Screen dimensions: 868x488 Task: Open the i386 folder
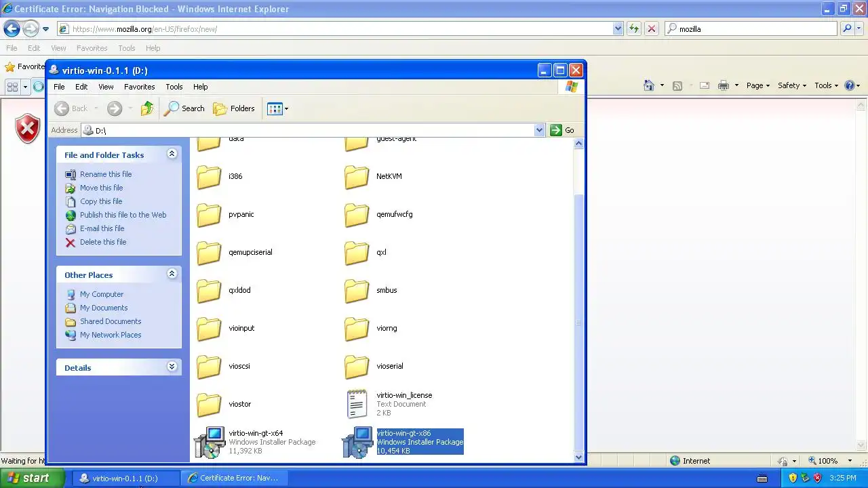[209, 176]
